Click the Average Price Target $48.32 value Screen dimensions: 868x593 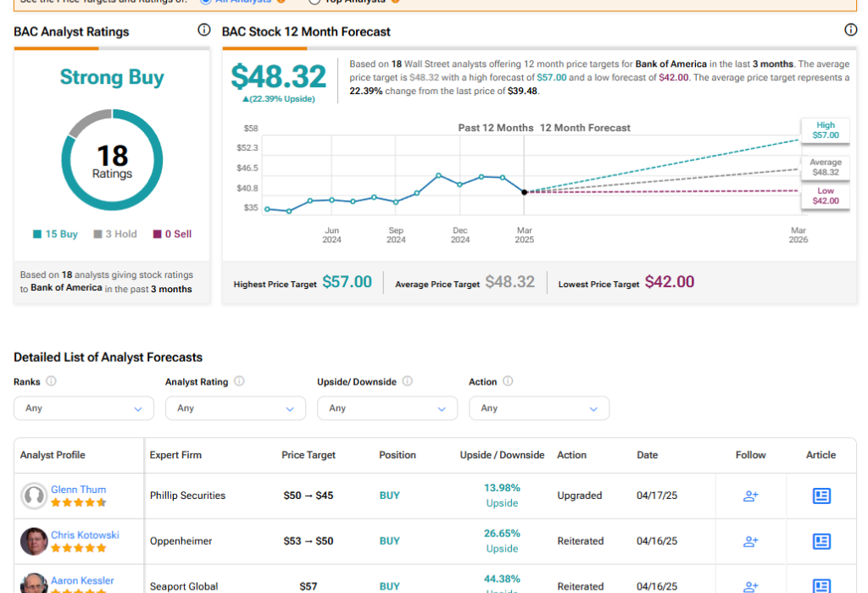[509, 282]
